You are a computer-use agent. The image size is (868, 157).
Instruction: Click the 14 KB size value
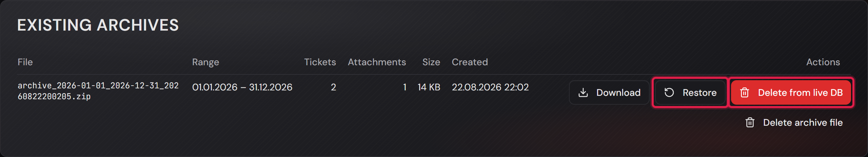[429, 87]
